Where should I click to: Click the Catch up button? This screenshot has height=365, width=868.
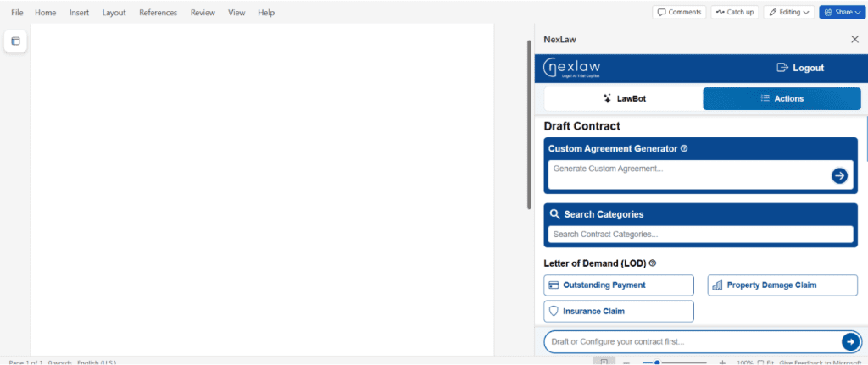(735, 12)
